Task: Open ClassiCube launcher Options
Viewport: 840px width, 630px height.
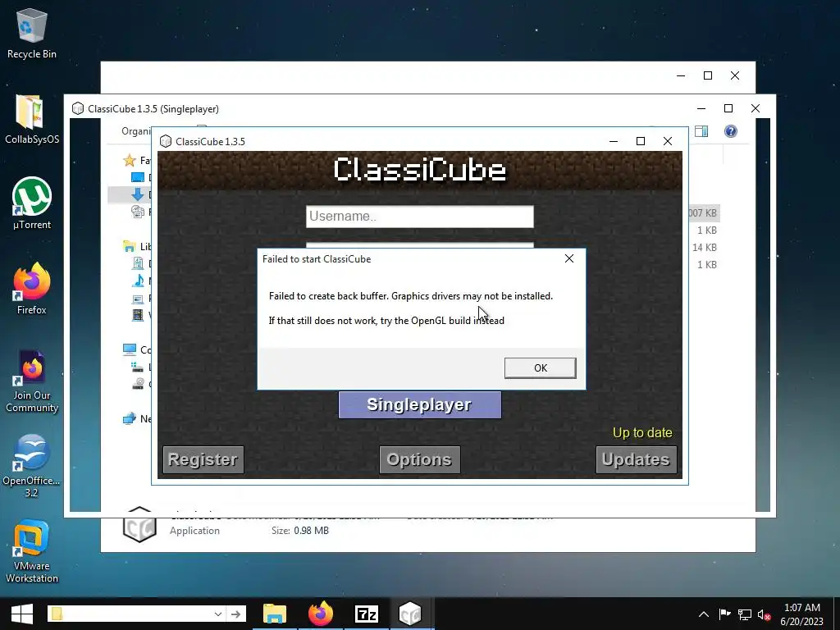Action: tap(419, 459)
